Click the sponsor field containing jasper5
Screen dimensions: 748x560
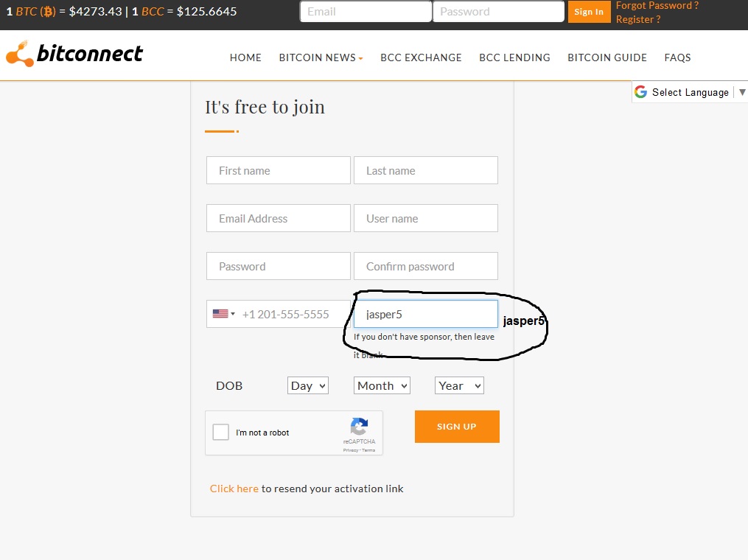(x=425, y=314)
